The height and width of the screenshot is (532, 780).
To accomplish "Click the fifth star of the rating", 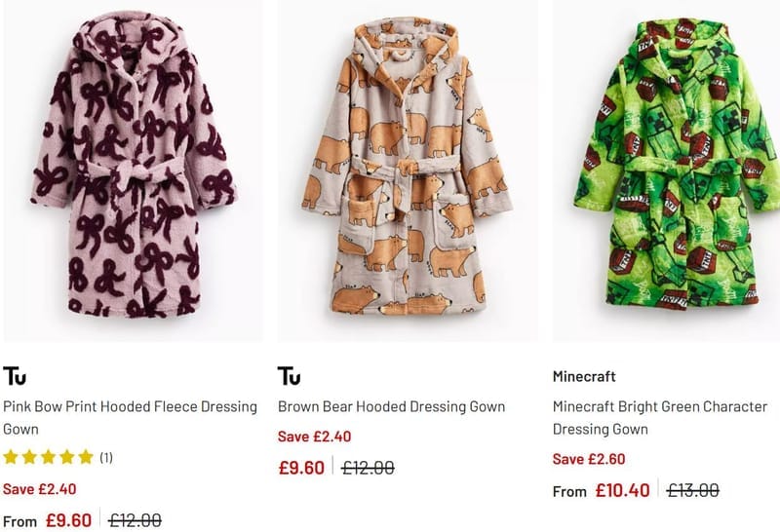I will click(86, 457).
